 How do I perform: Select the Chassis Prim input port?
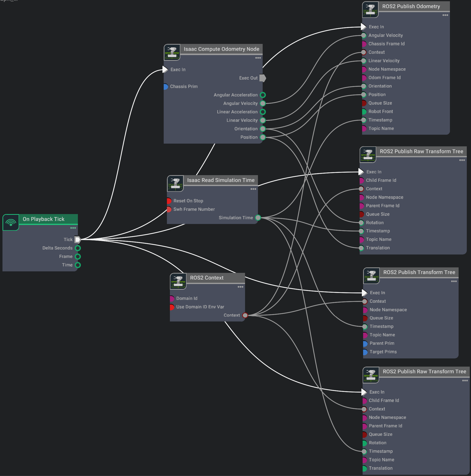point(165,87)
